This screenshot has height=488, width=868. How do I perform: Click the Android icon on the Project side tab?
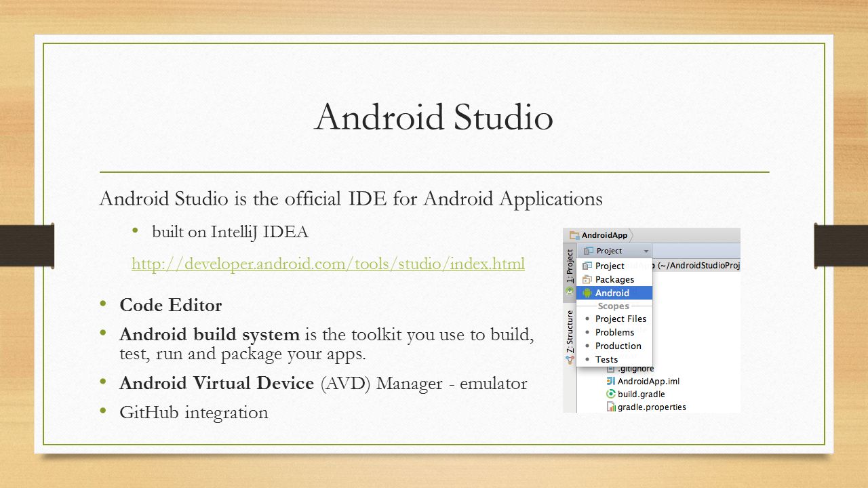[570, 291]
